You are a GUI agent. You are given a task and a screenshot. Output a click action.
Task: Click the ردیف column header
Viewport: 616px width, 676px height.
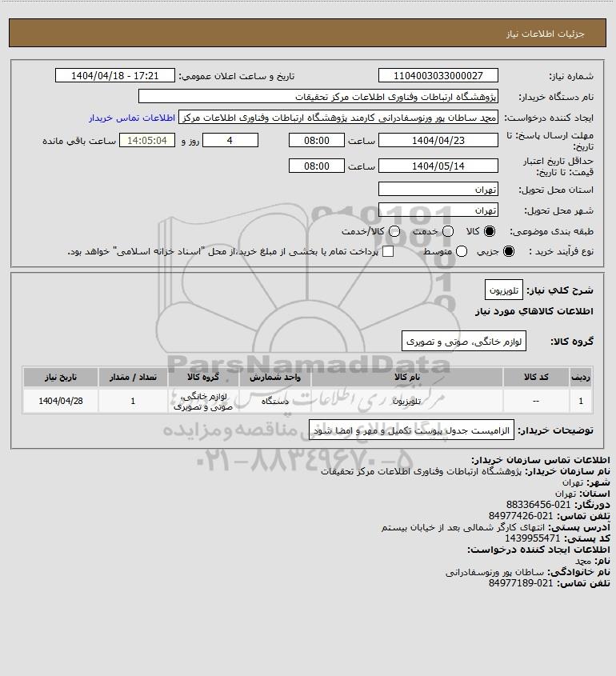tap(581, 378)
